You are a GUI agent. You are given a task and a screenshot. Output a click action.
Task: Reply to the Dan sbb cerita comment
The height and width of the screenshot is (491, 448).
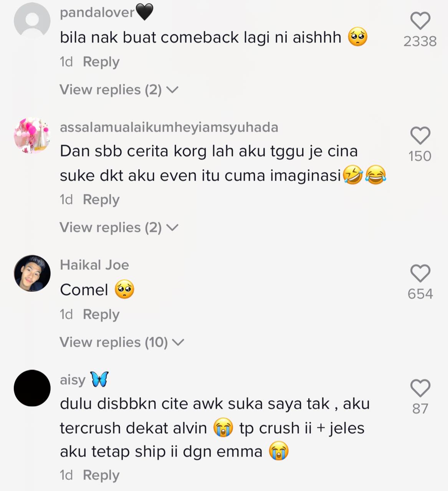101,199
